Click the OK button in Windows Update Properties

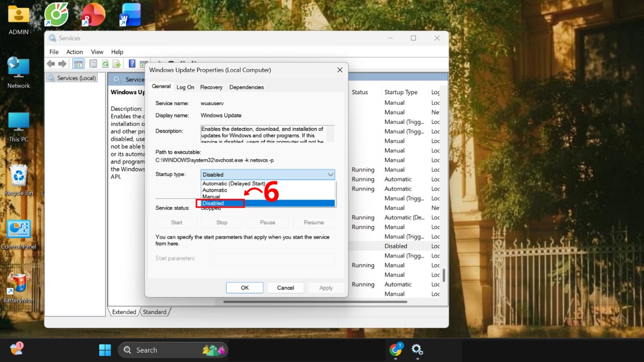(245, 287)
